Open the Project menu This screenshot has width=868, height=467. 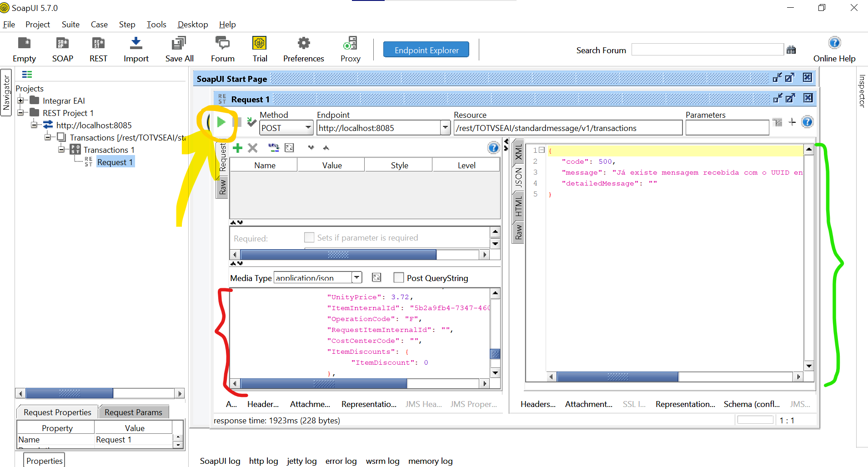(38, 25)
